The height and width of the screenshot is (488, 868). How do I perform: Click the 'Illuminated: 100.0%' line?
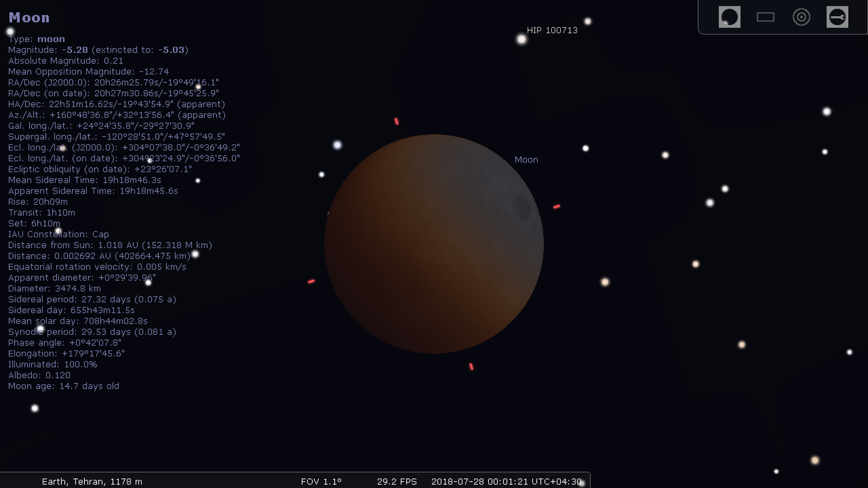[x=53, y=364]
